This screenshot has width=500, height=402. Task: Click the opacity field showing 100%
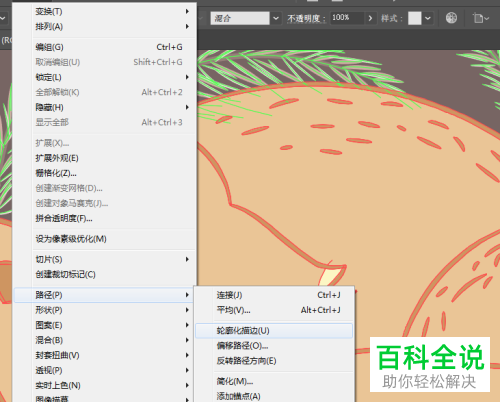point(347,18)
